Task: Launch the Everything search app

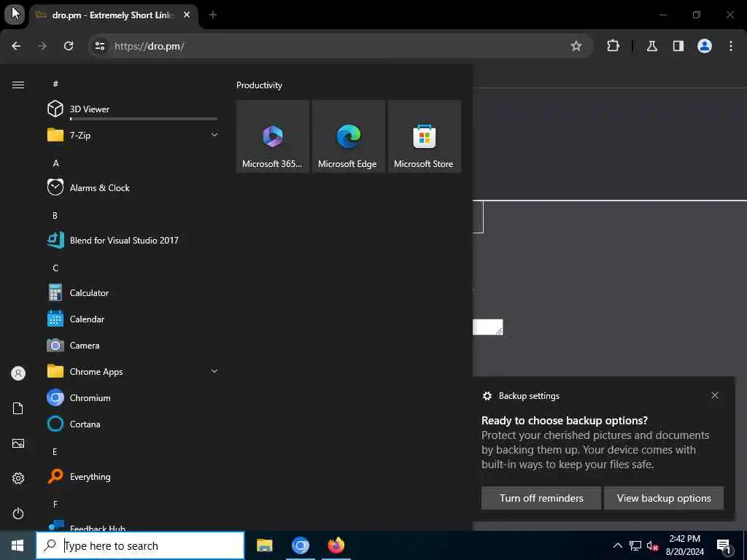Action: (x=133, y=476)
